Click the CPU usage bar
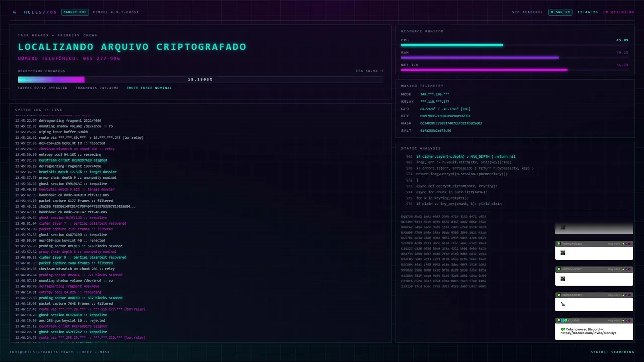The height and width of the screenshot is (362, 644). click(515, 45)
